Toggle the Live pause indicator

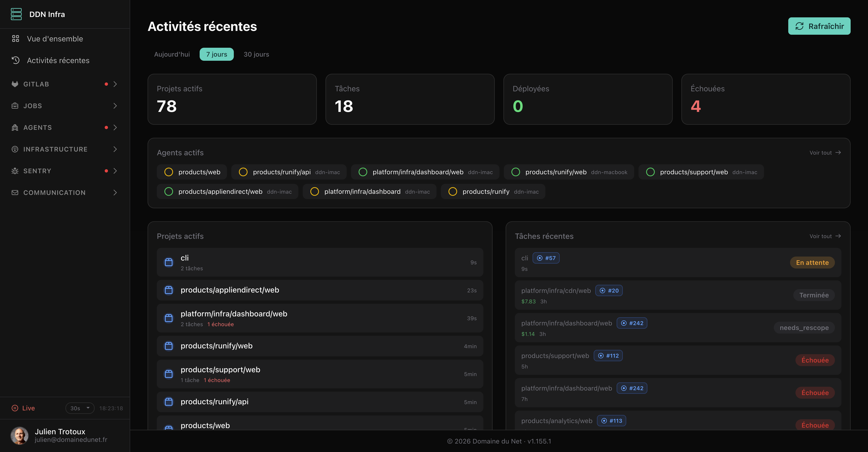(x=15, y=408)
